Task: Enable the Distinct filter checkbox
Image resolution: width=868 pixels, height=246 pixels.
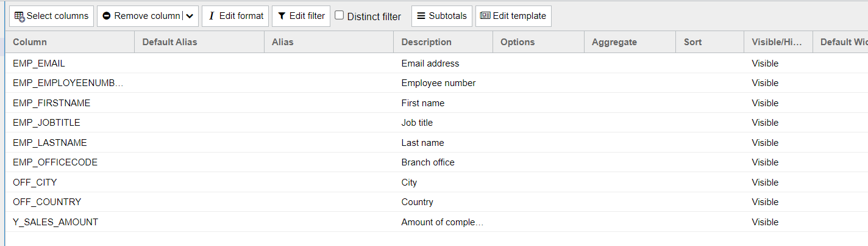Action: [340, 16]
